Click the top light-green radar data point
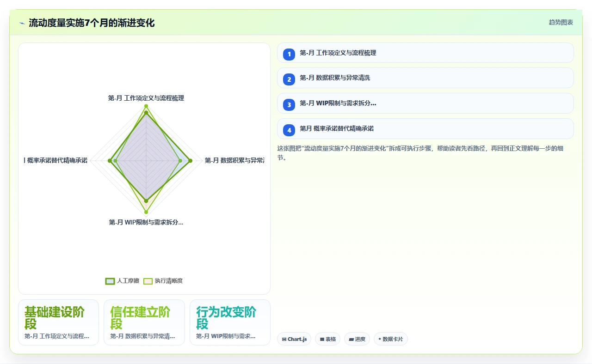 pyautogui.click(x=146, y=106)
